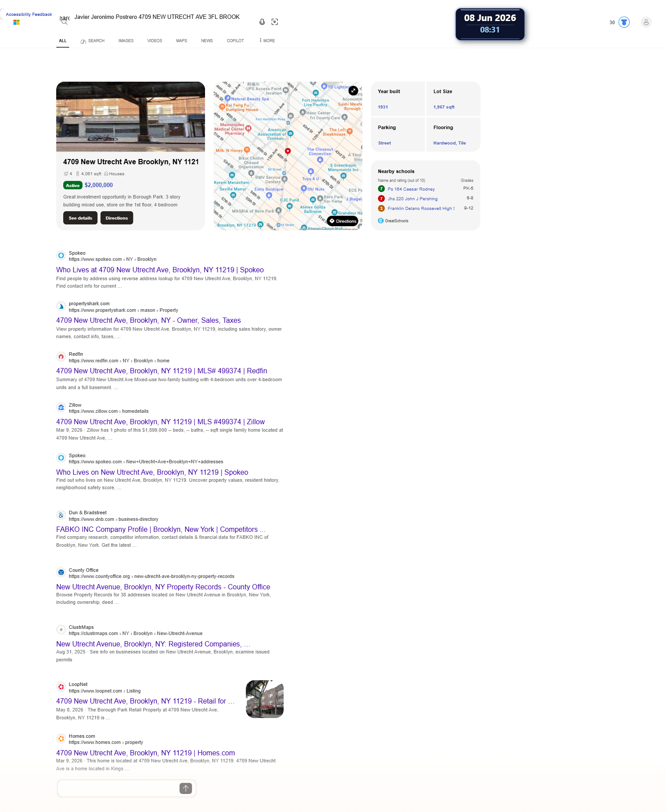The height and width of the screenshot is (812, 666).
Task: Open the Zillow MLS #499374 result
Action: click(x=160, y=422)
